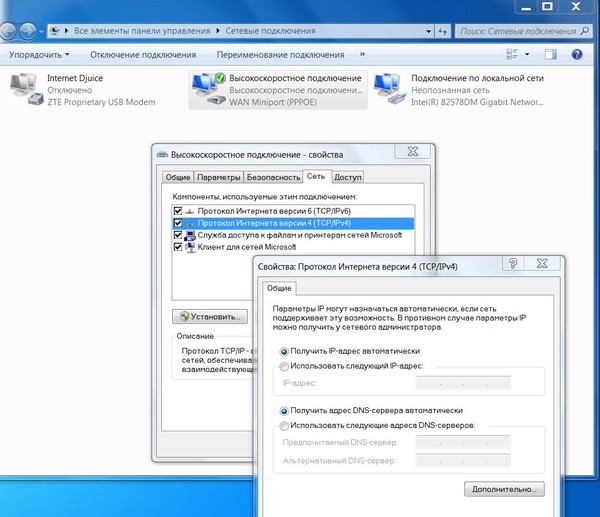Select Использовать следующий IP-адрес radio
The width and height of the screenshot is (600, 517).
(x=284, y=367)
